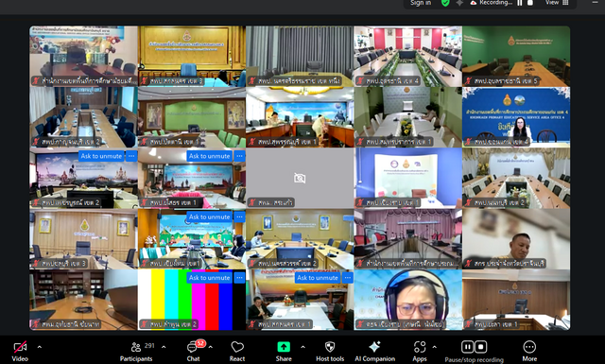The width and height of the screenshot is (605, 364).
Task: Select the สพป.นครสวรรค์ เขต 2 video tile
Action: tap(300, 239)
